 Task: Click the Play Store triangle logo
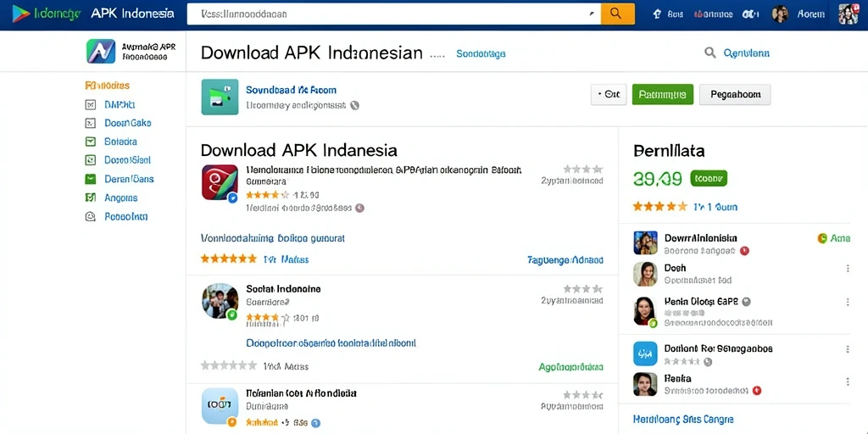pyautogui.click(x=21, y=14)
